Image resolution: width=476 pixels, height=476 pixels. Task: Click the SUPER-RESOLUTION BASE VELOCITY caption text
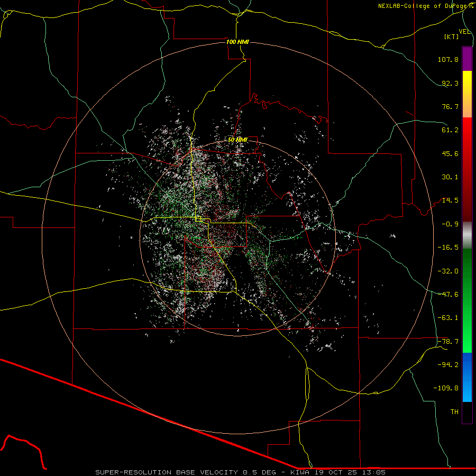click(167, 472)
